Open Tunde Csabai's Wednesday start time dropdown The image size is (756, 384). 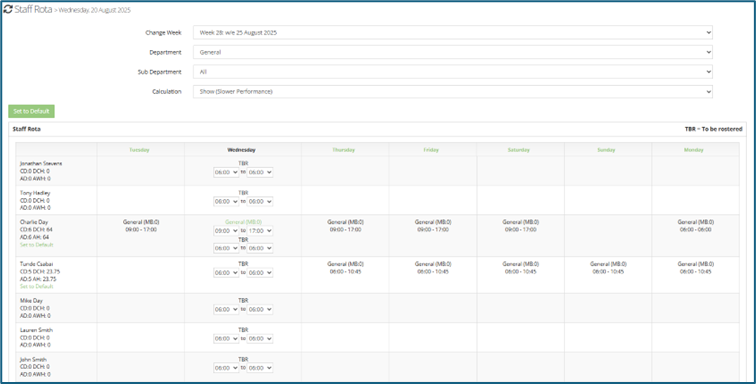click(x=226, y=273)
